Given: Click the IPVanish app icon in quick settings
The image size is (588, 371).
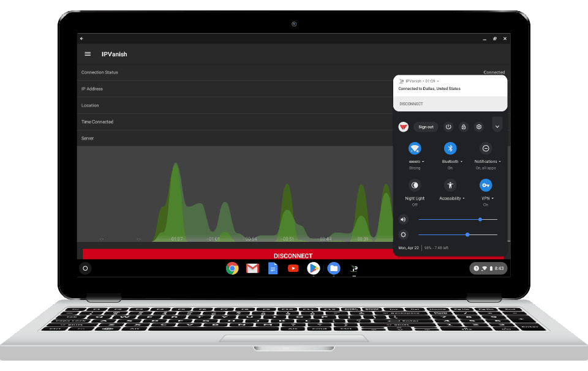Looking at the screenshot, I should coord(403,127).
